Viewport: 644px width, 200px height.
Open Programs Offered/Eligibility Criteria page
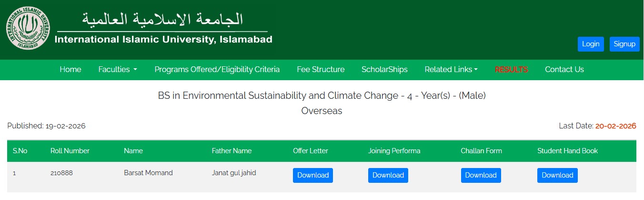[217, 70]
